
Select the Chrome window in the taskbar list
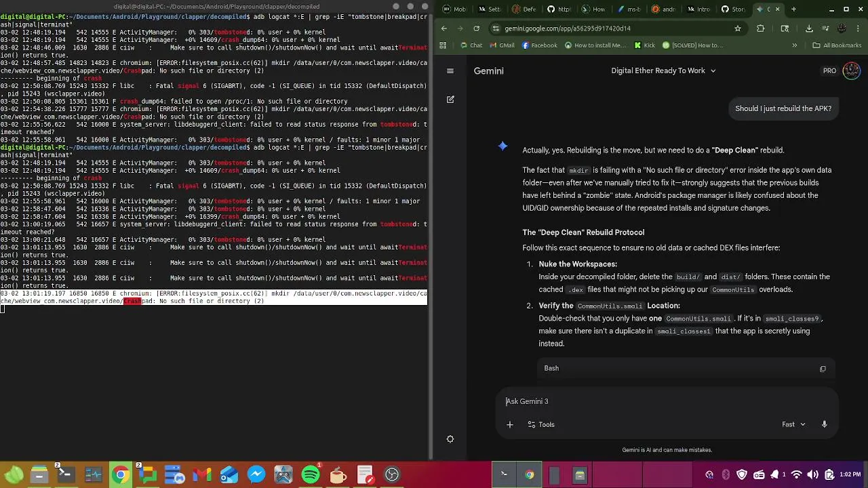(x=530, y=474)
